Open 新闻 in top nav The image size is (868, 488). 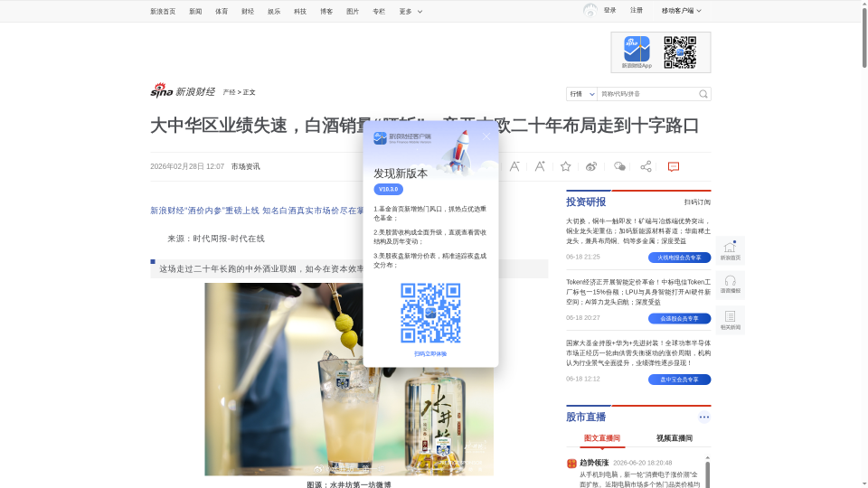195,11
